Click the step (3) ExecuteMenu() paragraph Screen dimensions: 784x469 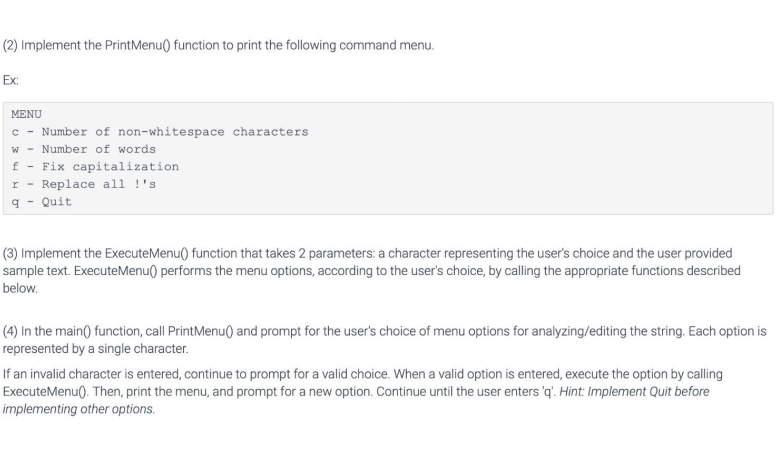372,271
